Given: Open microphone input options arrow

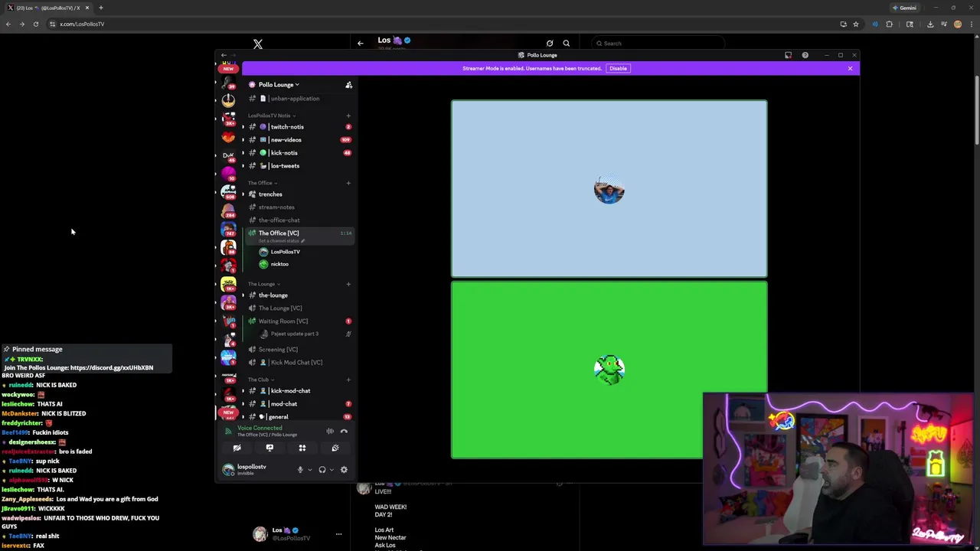Looking at the screenshot, I should coord(309,470).
